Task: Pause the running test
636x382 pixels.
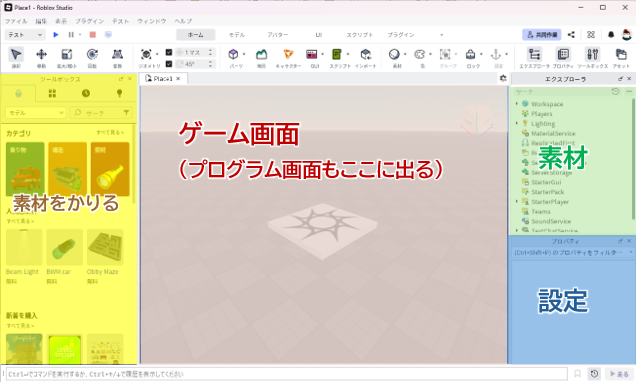Action: 71,35
